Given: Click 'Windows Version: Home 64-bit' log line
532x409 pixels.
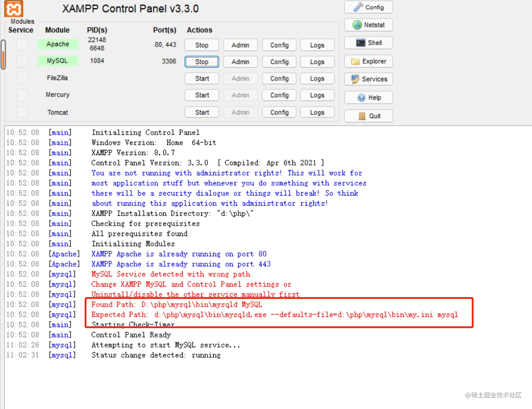Looking at the screenshot, I should [x=154, y=142].
